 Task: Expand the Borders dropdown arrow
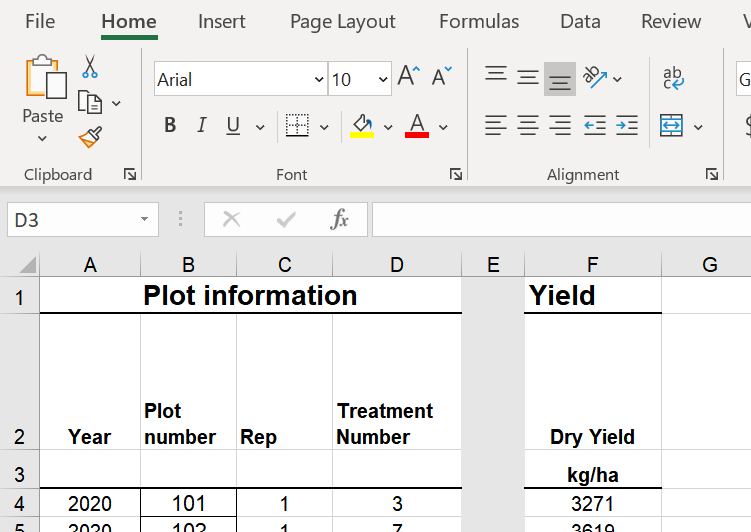[324, 127]
